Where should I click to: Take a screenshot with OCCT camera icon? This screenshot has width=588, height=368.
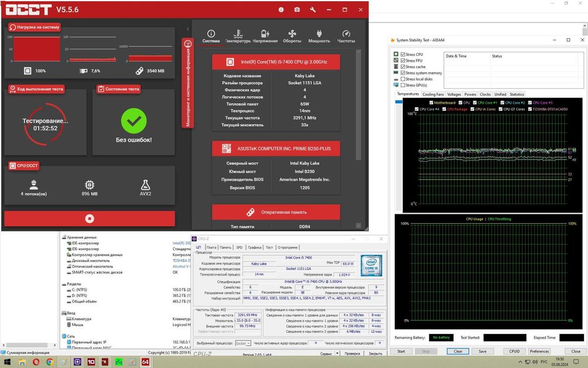[297, 10]
